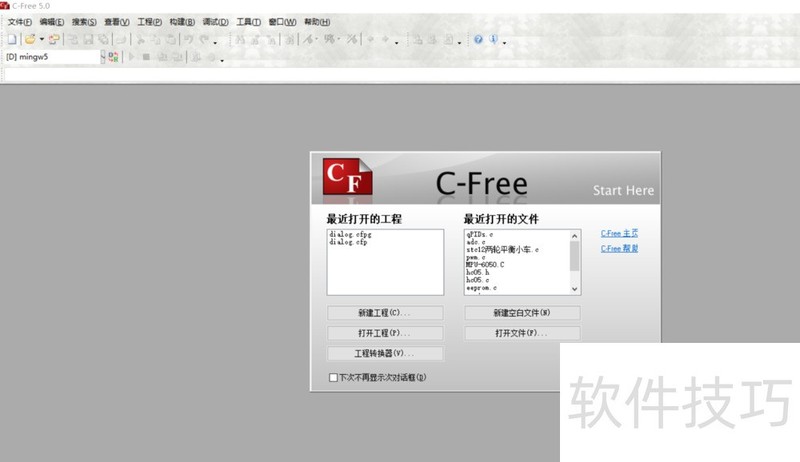
Task: Click the colored icon right of compiler combo
Action: coord(113,57)
